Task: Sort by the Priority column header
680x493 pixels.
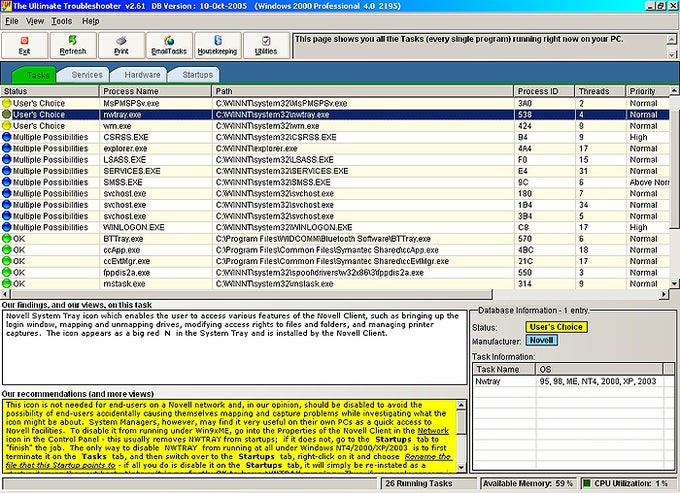Action: [x=647, y=91]
